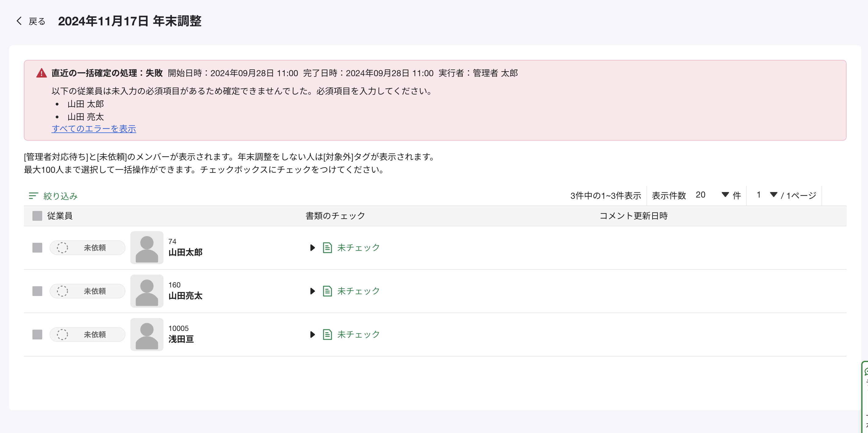The height and width of the screenshot is (433, 868).
Task: Click 未チェック link for 浅田亘
Action: [x=358, y=334]
